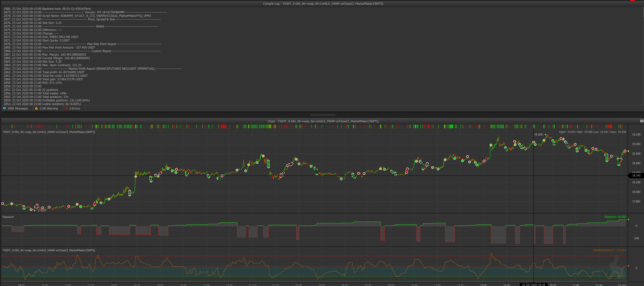Click the Custom Report header line
Screen dimensions: 644x286
click(x=82, y=51)
